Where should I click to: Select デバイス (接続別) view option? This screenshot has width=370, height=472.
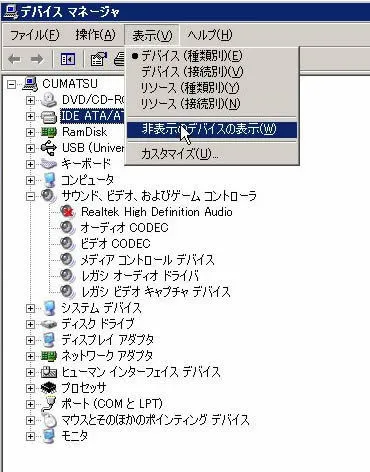[192, 72]
